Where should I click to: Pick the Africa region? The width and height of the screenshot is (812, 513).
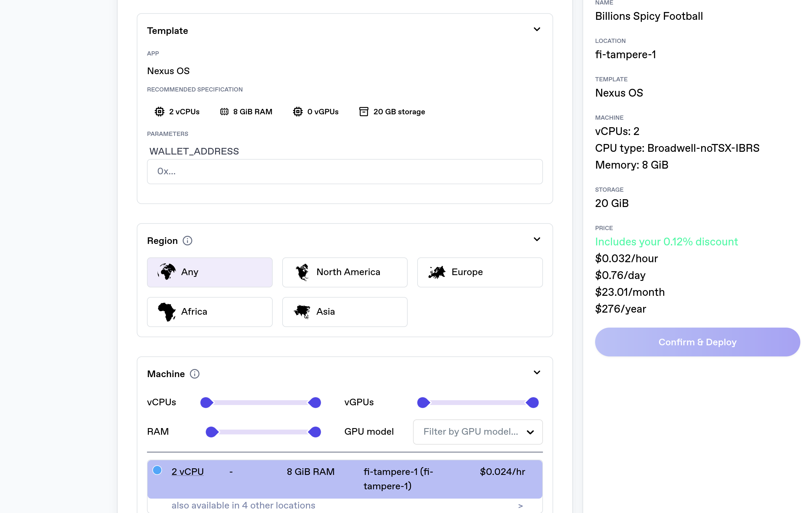point(209,312)
